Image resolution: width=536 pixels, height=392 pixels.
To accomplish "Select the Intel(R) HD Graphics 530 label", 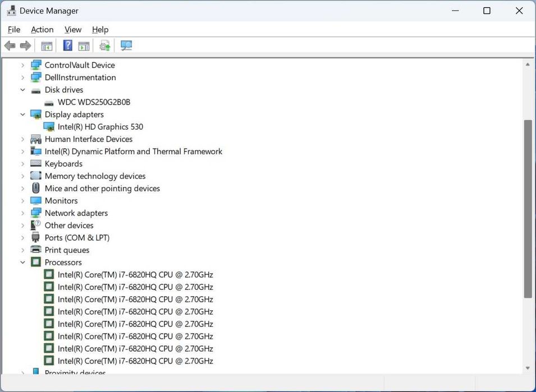I will [100, 127].
